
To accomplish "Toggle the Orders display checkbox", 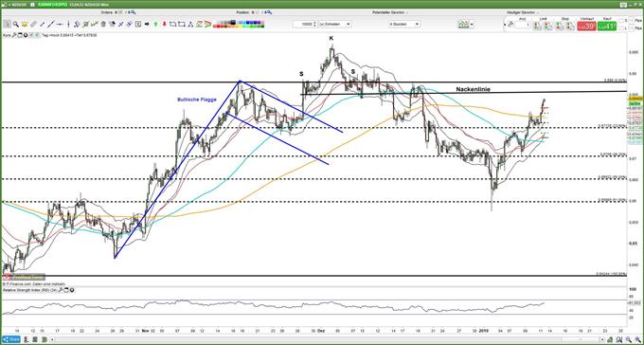I will 120,12.
